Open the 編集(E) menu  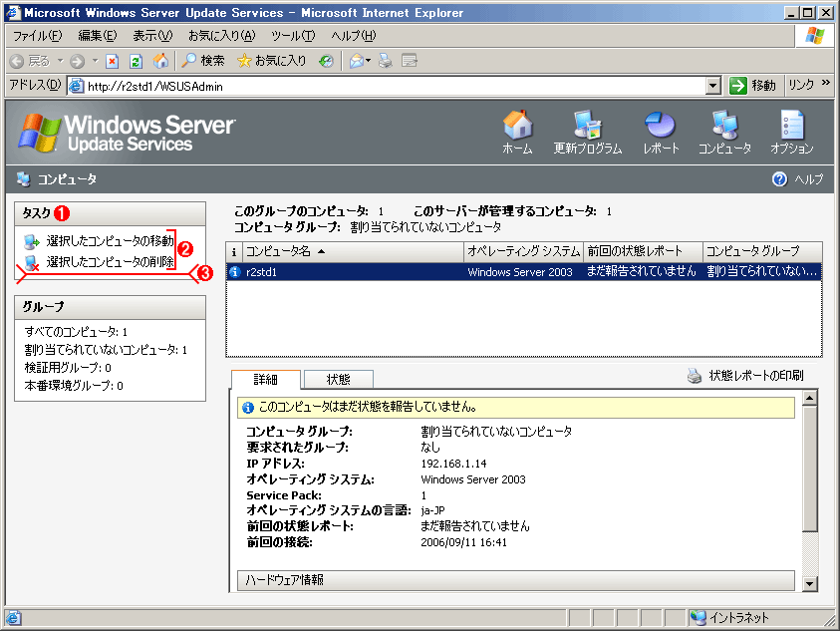point(98,36)
